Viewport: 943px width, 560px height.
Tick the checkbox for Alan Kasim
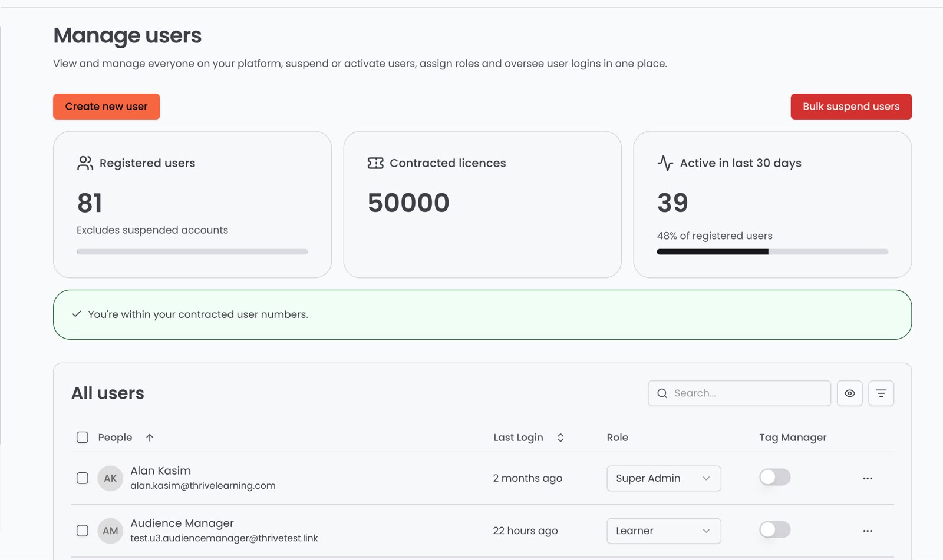(83, 478)
